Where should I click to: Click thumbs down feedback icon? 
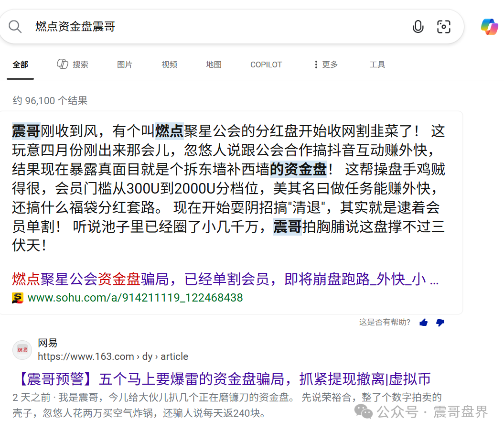coord(440,323)
